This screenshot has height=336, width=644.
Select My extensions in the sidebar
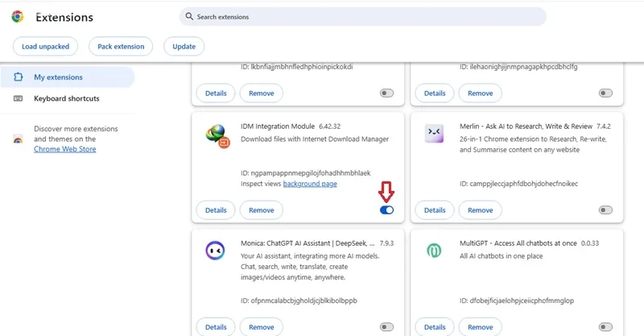pos(68,77)
